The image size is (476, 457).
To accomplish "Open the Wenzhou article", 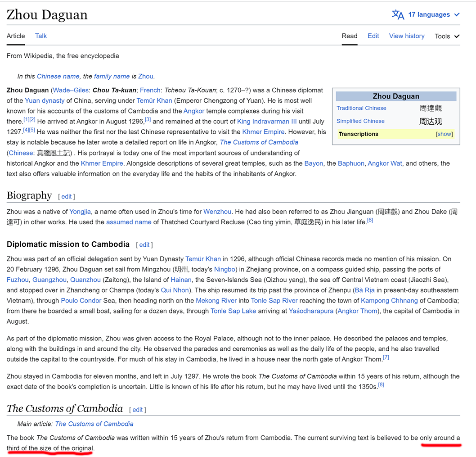I will [x=217, y=212].
